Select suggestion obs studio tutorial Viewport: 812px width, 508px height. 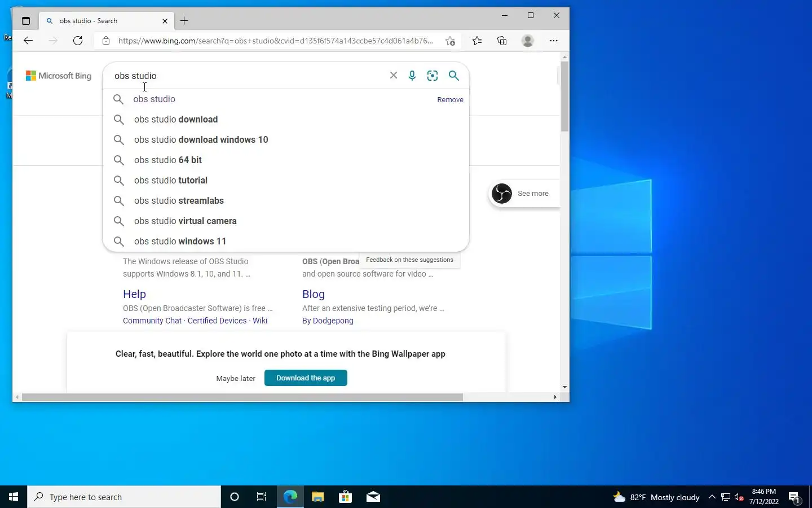point(286,180)
